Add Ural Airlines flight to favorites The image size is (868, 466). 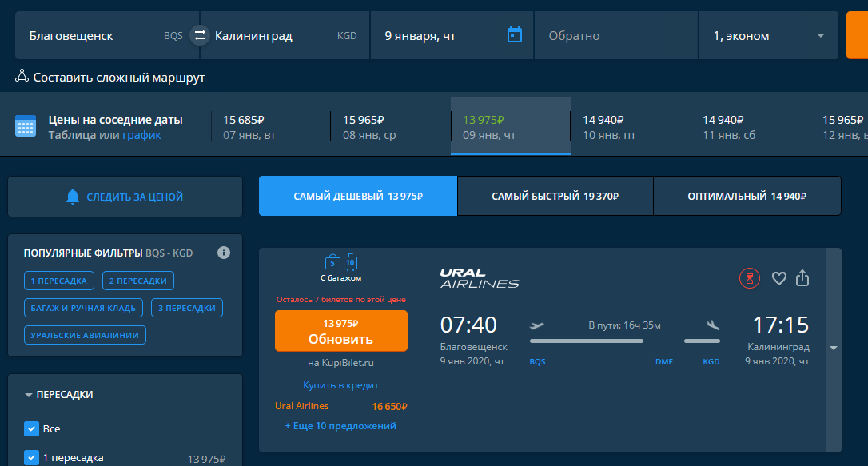pyautogui.click(x=778, y=278)
